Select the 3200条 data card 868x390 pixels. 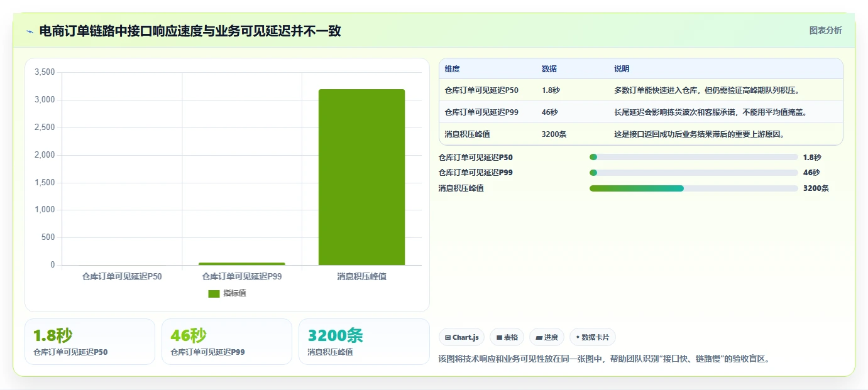[364, 342]
